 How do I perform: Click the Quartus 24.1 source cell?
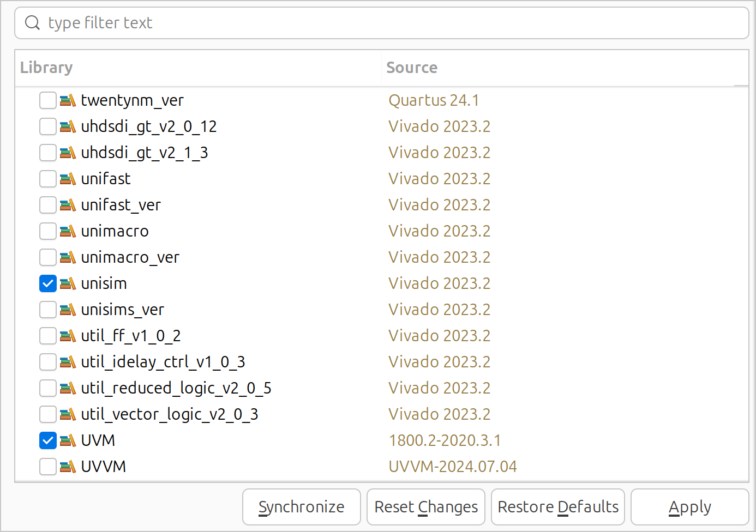point(434,100)
